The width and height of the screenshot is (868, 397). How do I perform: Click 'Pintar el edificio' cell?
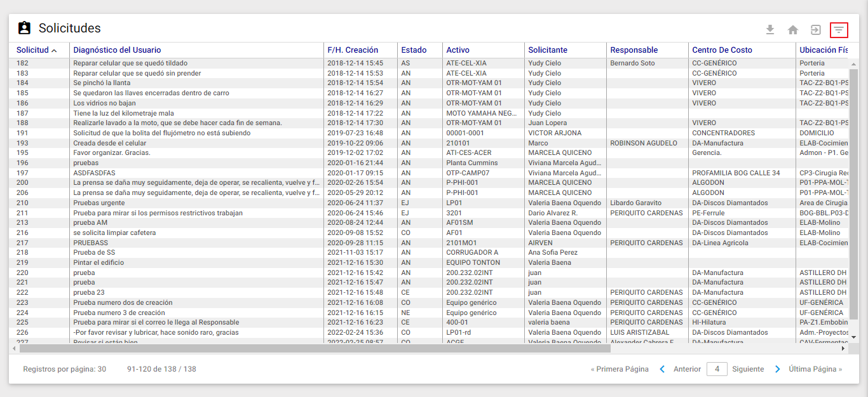click(x=100, y=262)
